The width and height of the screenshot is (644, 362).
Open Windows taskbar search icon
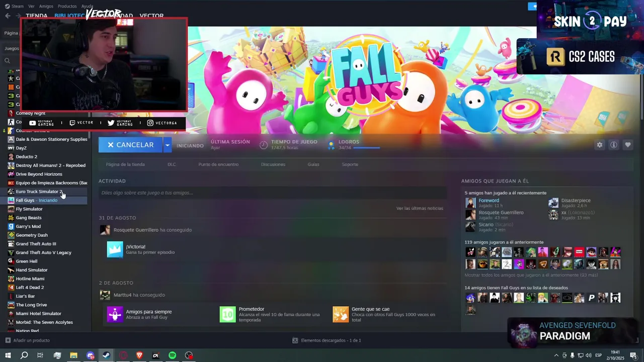pos(24,355)
